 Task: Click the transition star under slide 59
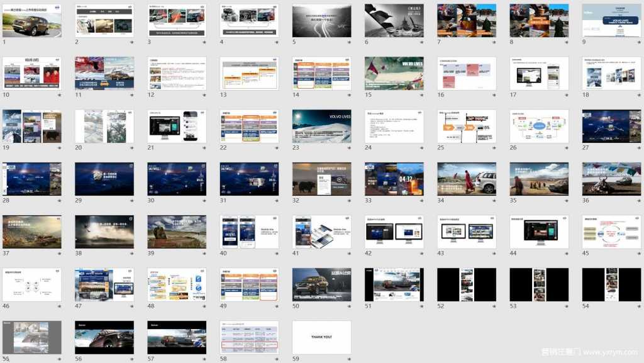[349, 359]
